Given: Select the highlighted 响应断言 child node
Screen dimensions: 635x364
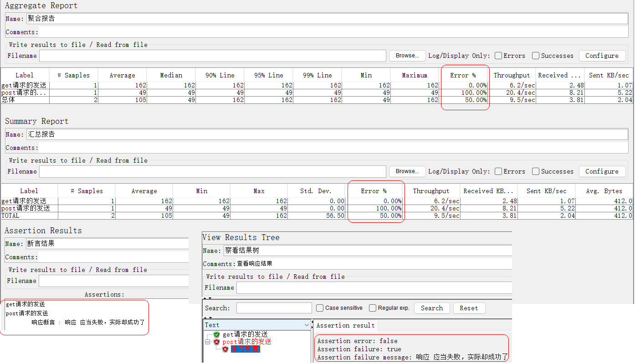Looking at the screenshot, I should (x=246, y=349).
